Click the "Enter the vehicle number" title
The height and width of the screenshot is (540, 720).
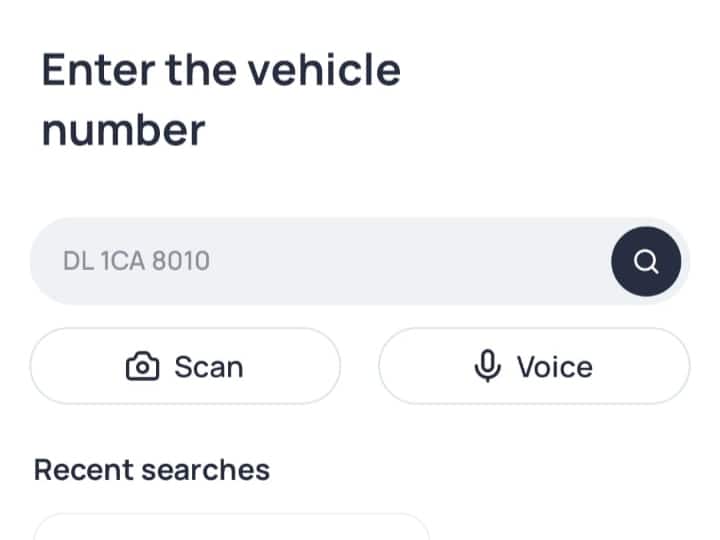click(221, 100)
